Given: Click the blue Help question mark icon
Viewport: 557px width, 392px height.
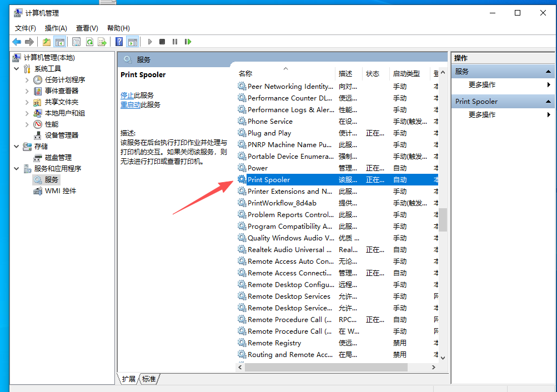Looking at the screenshot, I should [119, 42].
